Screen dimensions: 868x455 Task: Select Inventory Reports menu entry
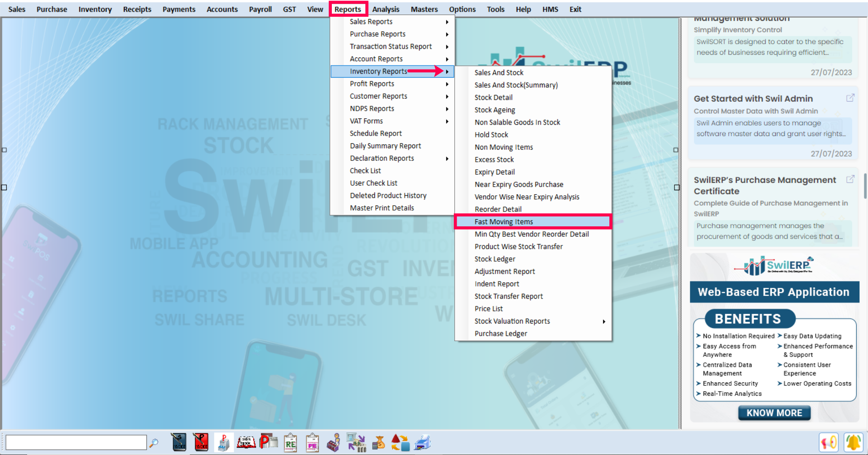(392, 71)
